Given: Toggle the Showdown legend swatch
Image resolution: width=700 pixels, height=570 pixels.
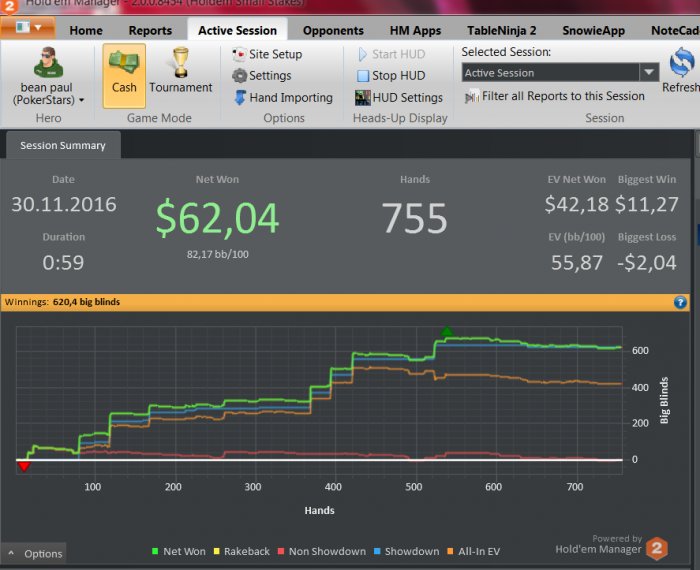Looking at the screenshot, I should point(377,551).
